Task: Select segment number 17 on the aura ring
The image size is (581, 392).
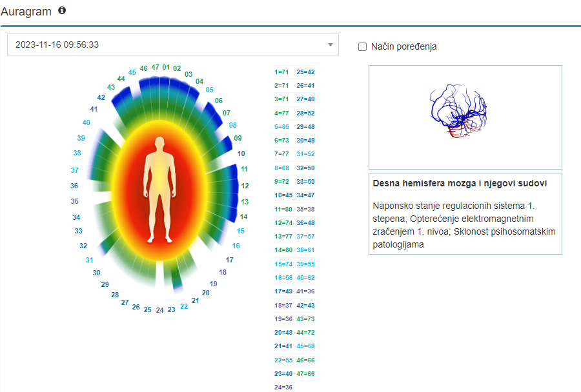Action: [229, 260]
